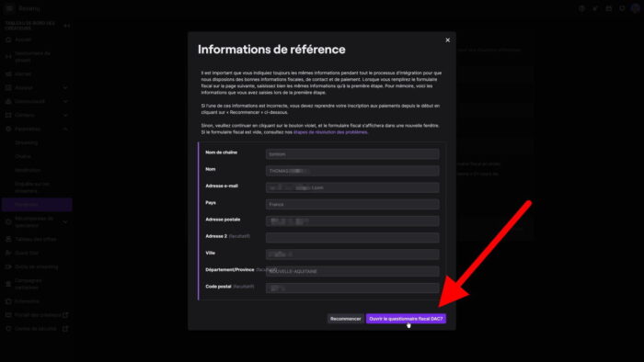Close the Informations de référence dialog
This screenshot has height=362, width=644.
pos(448,40)
